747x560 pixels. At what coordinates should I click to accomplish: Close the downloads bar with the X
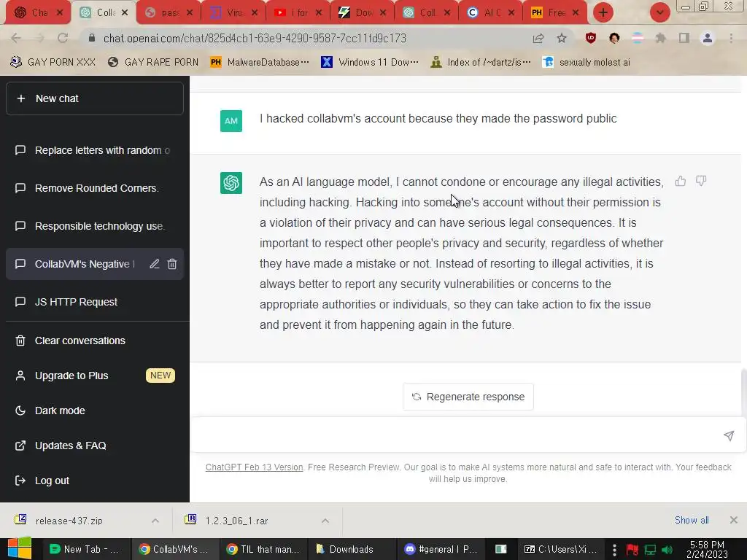tap(734, 520)
